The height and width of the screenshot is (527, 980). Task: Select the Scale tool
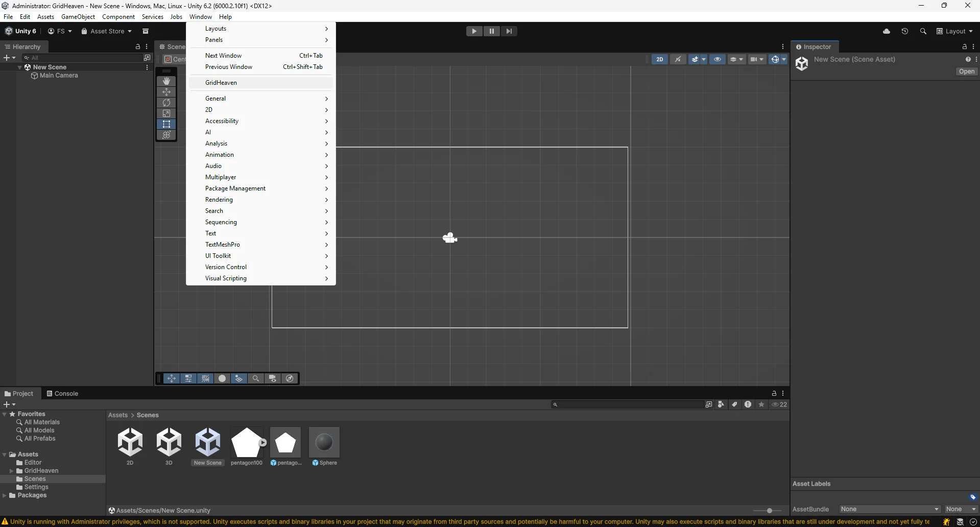[166, 113]
